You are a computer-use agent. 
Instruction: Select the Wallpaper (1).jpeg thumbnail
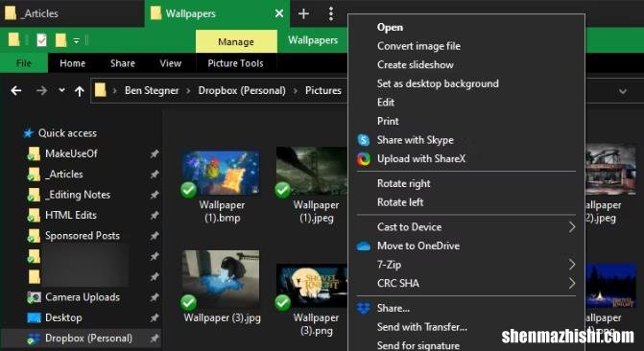click(x=312, y=171)
